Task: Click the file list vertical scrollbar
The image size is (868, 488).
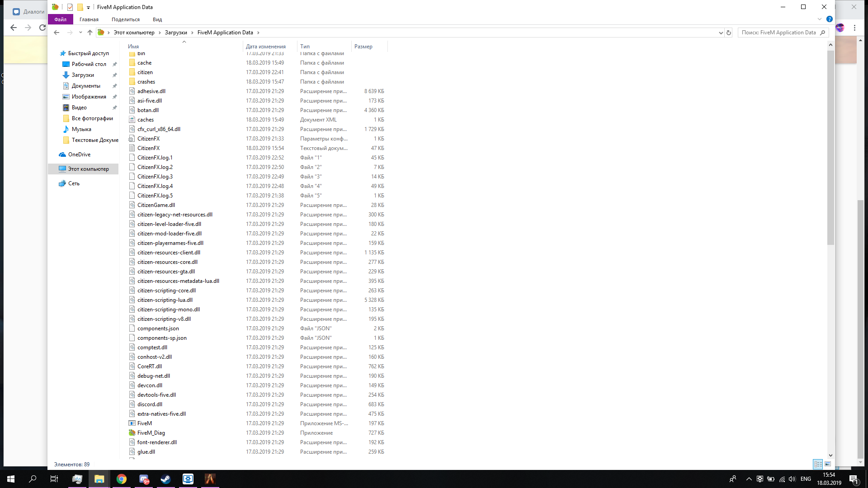Action: (830, 148)
